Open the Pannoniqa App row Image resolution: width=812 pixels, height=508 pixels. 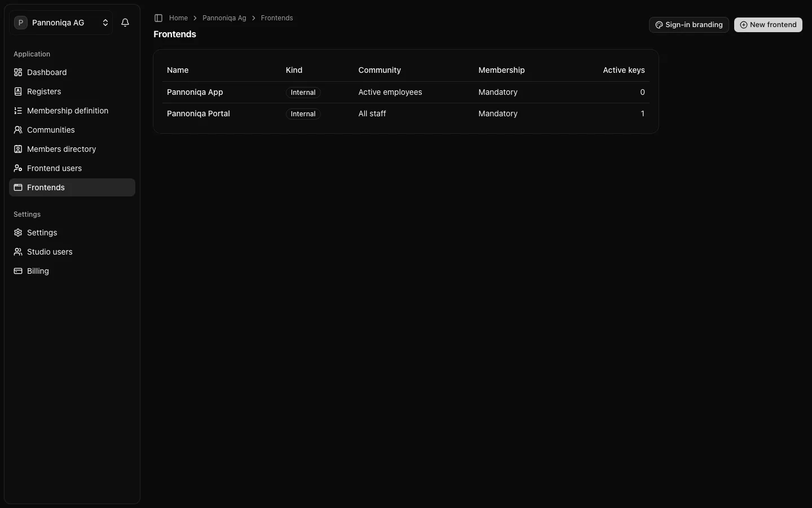(x=406, y=92)
